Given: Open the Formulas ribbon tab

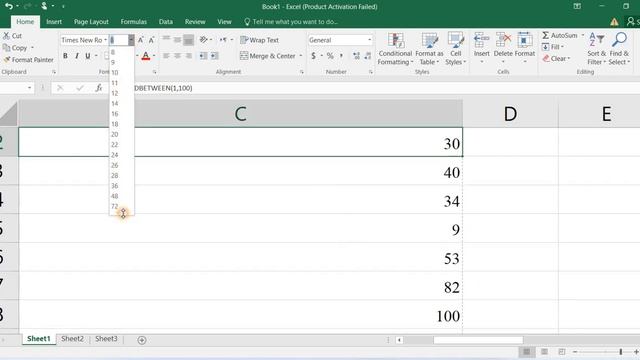Looking at the screenshot, I should 133,22.
